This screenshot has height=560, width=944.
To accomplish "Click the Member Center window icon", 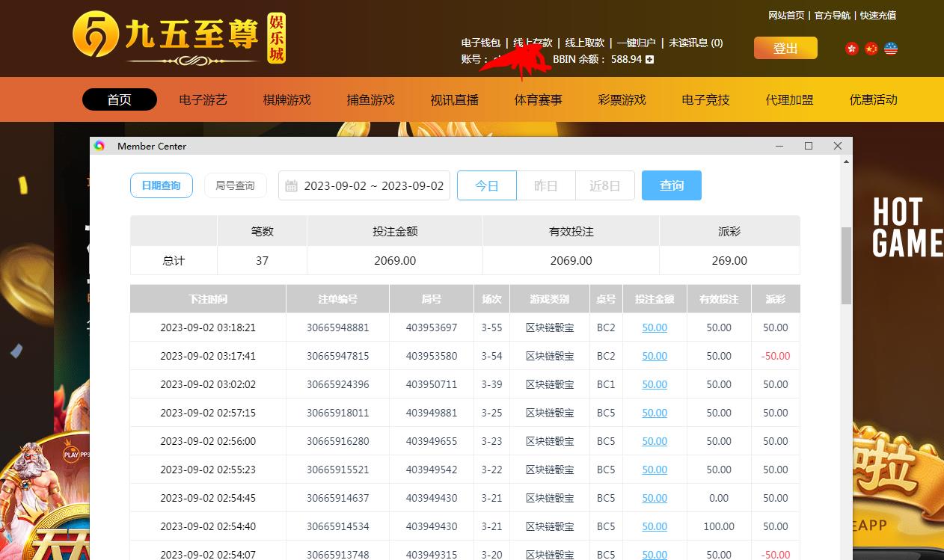I will click(x=99, y=146).
